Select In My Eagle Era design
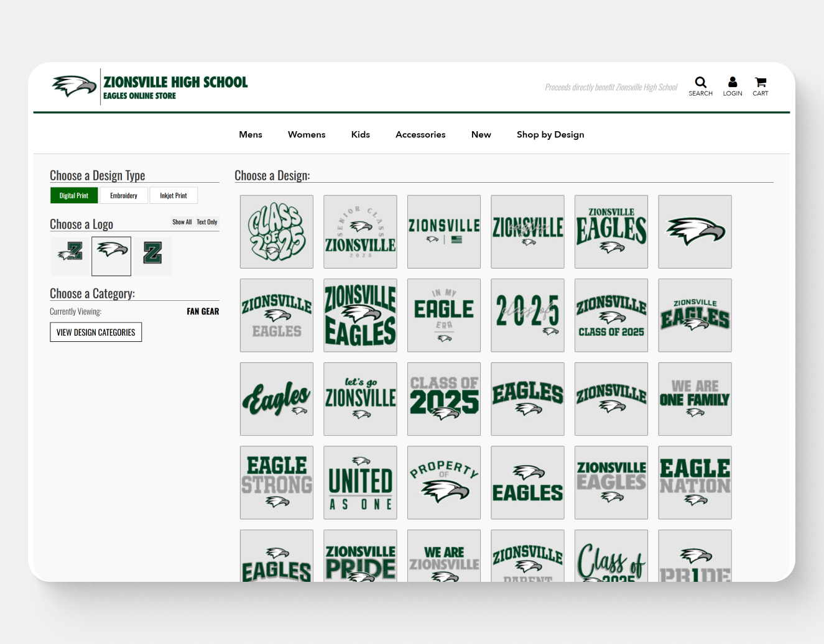824x644 pixels. (444, 315)
